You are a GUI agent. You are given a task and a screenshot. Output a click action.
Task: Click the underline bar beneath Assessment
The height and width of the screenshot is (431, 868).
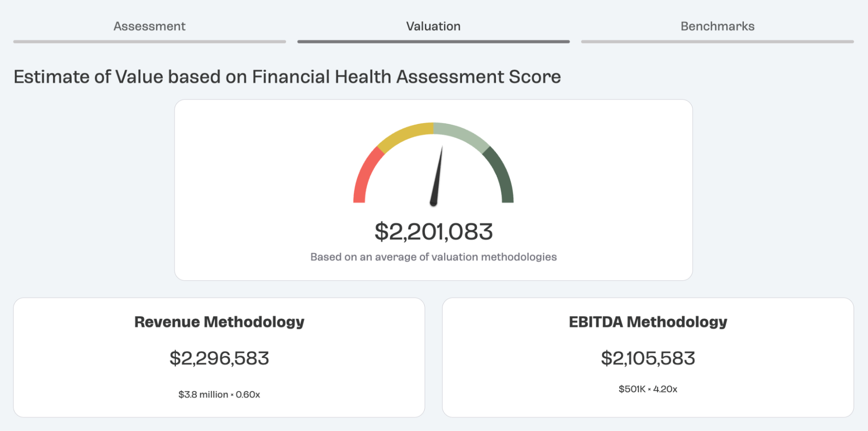click(149, 42)
